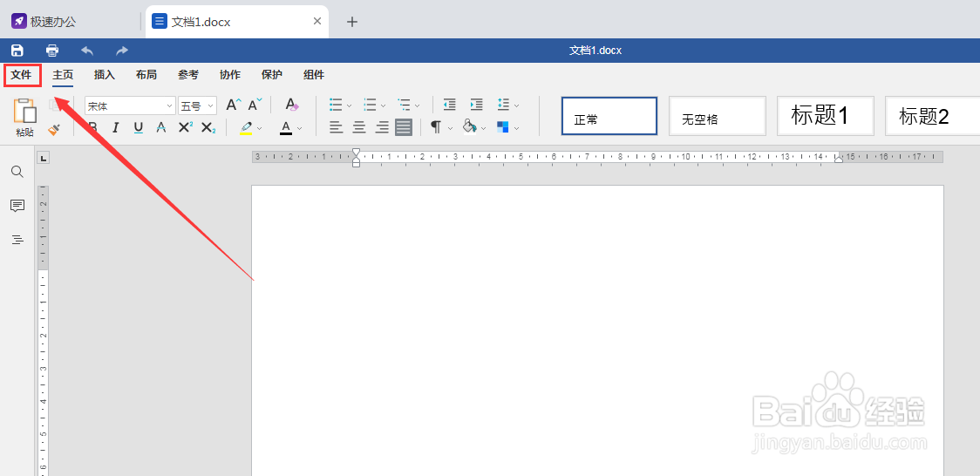Insert a numbered list
The width and height of the screenshot is (980, 476).
[370, 105]
